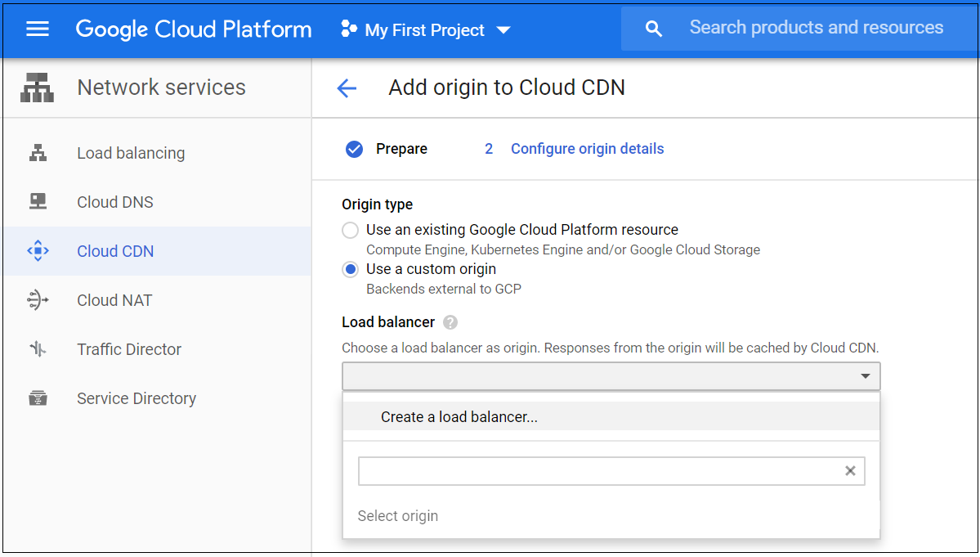Select the existing GCP resource radio button
Image resolution: width=980 pixels, height=557 pixels.
click(350, 230)
